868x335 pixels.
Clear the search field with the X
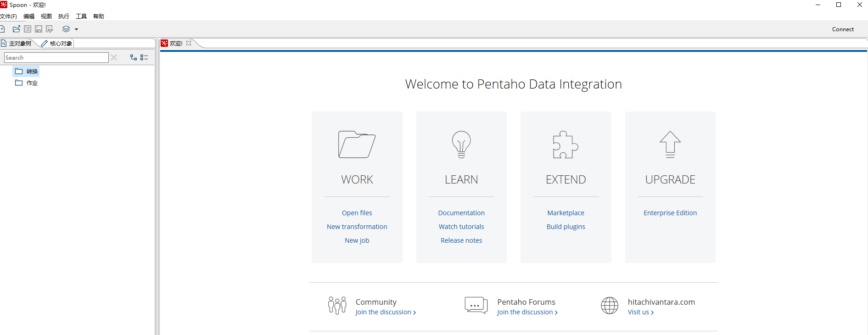click(x=114, y=57)
